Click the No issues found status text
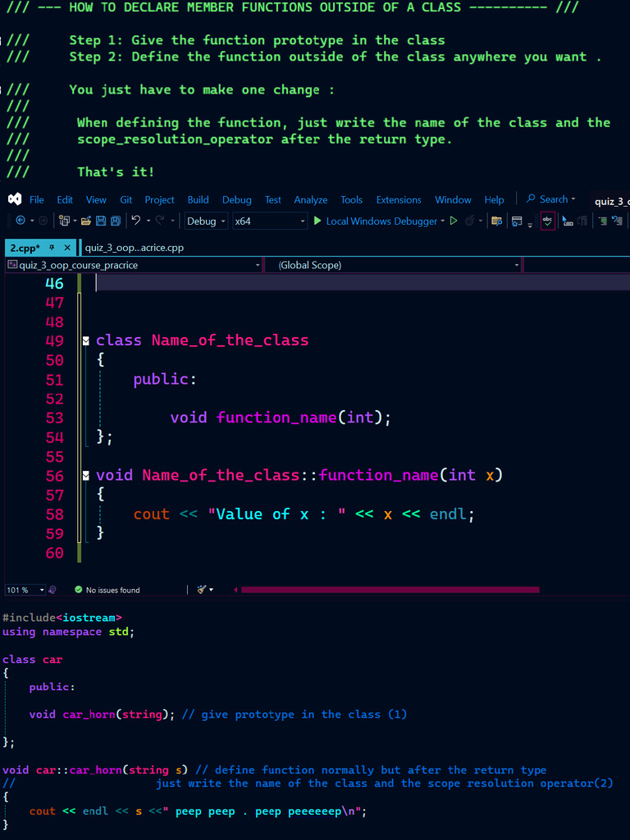 112,590
